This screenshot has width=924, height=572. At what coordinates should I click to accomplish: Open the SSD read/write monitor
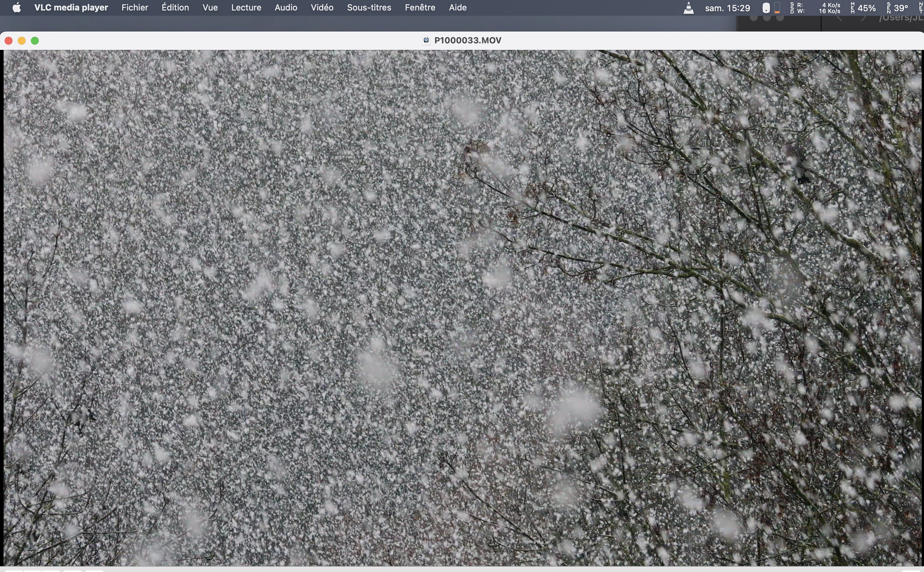click(x=815, y=8)
